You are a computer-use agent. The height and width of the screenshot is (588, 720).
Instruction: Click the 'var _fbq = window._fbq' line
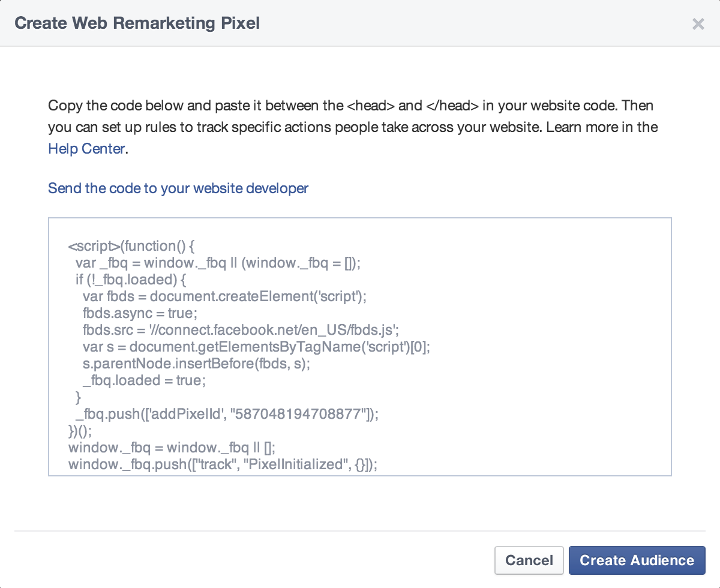coord(217,263)
